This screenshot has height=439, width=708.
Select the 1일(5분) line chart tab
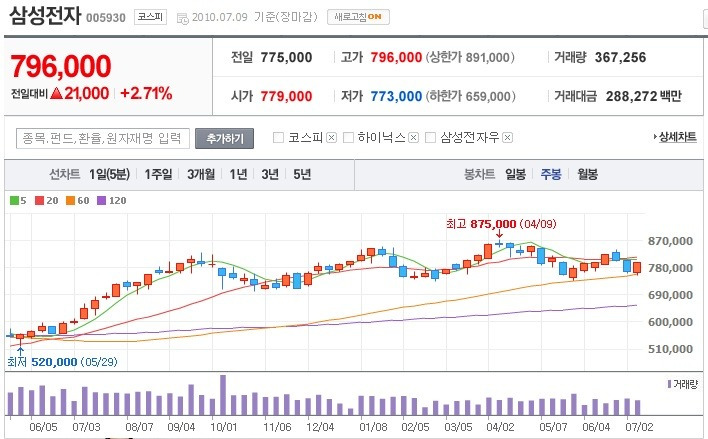pos(109,174)
